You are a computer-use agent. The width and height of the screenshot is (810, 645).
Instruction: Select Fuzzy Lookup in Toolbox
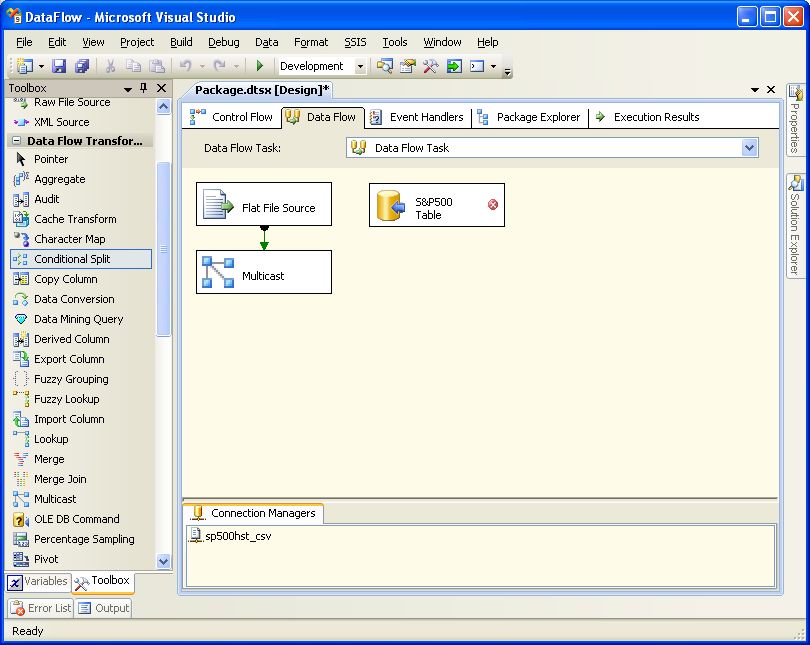[81, 399]
